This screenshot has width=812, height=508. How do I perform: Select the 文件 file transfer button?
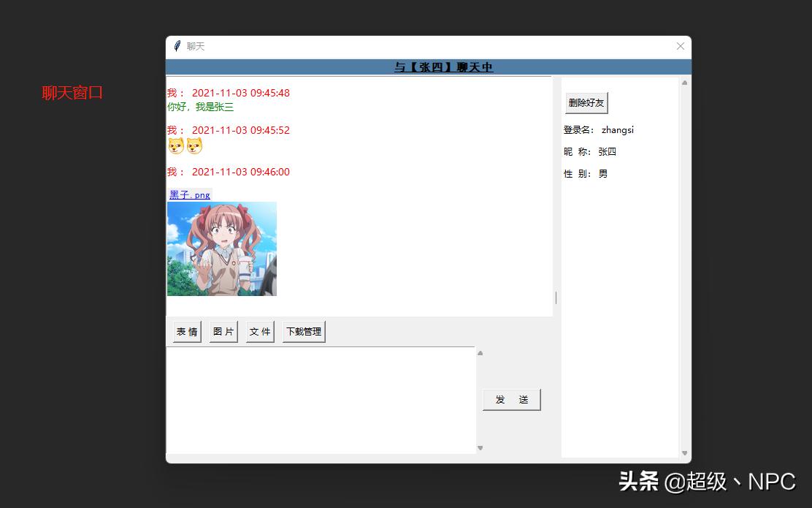click(260, 331)
